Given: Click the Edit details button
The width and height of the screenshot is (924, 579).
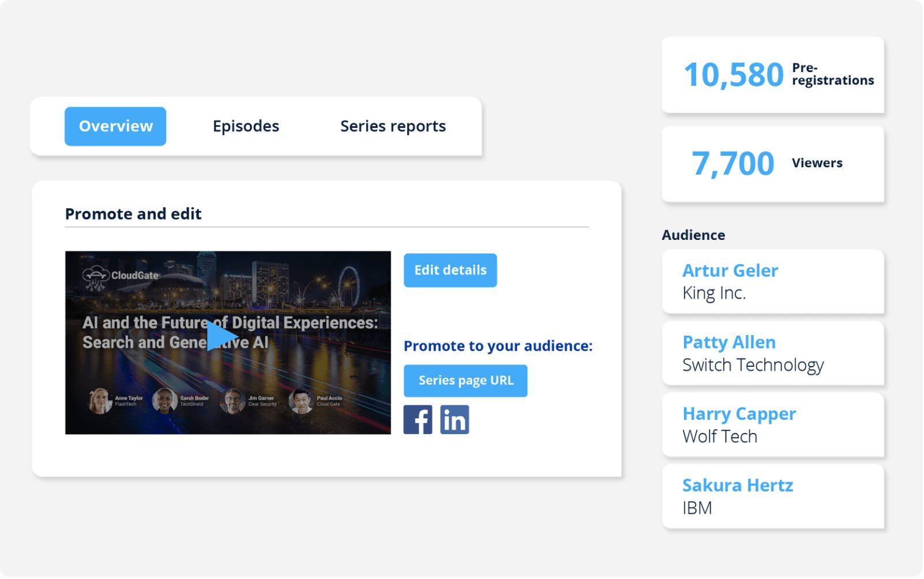Looking at the screenshot, I should click(x=451, y=270).
